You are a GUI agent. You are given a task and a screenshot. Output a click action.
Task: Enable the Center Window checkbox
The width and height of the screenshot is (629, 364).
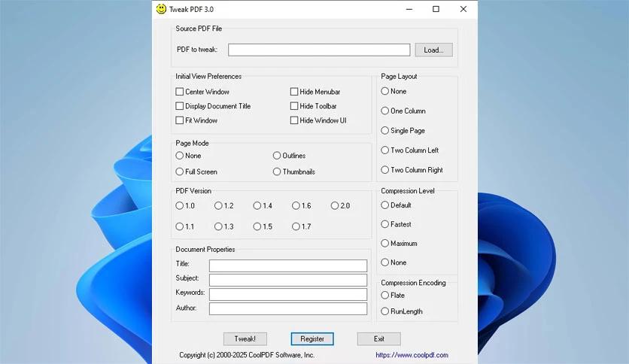tap(180, 92)
